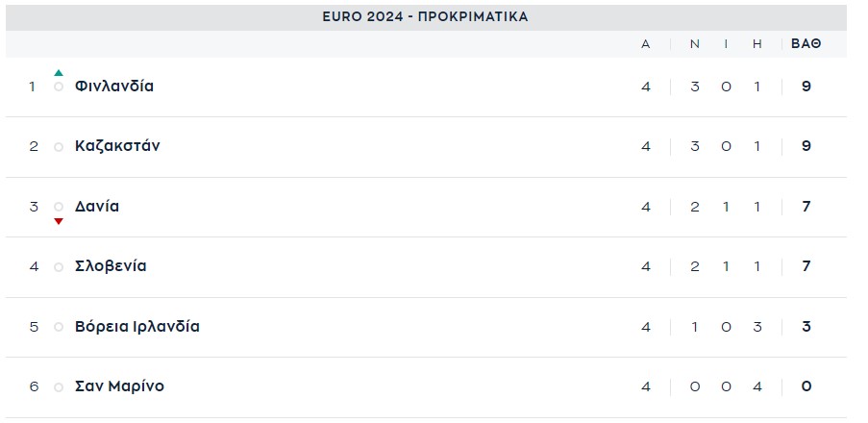Click the circle marker beside Φινλανδία
Image resolution: width=868 pixels, height=423 pixels.
[59, 87]
